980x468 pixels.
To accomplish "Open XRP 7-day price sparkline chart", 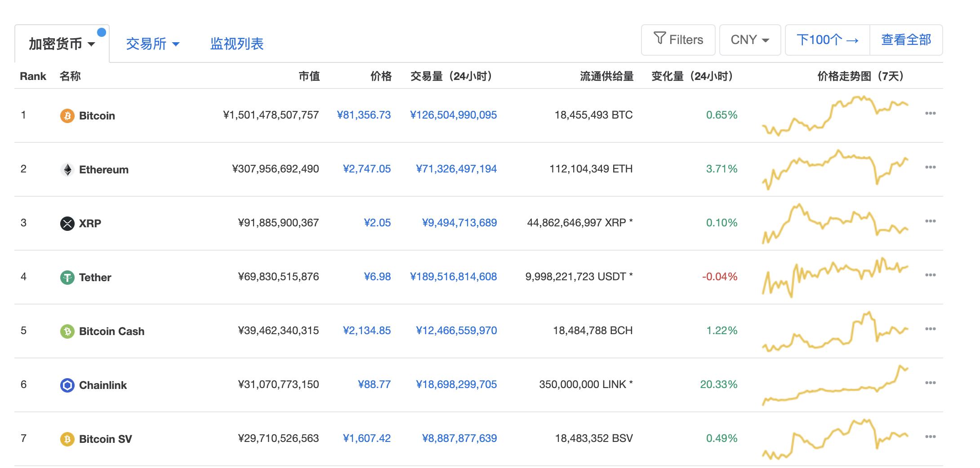I will pyautogui.click(x=835, y=223).
